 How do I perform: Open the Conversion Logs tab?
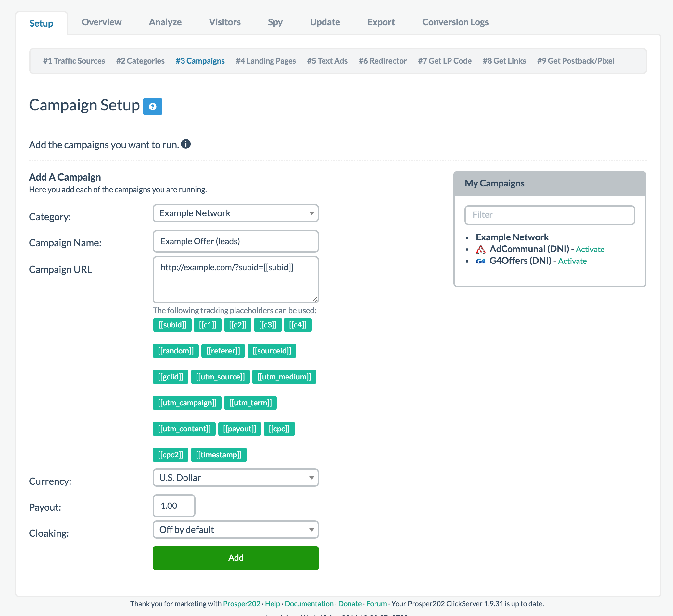455,22
